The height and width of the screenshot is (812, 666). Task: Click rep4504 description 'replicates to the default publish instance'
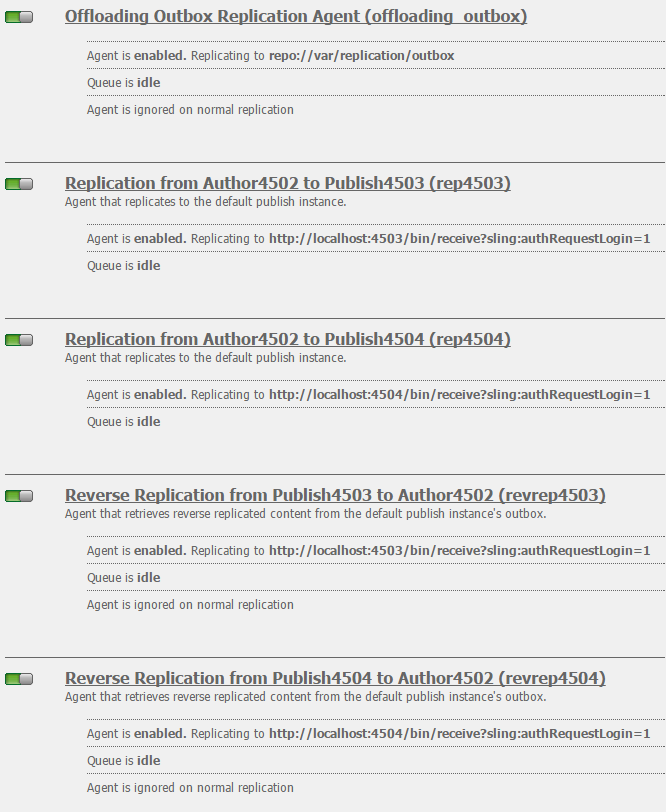tap(206, 357)
